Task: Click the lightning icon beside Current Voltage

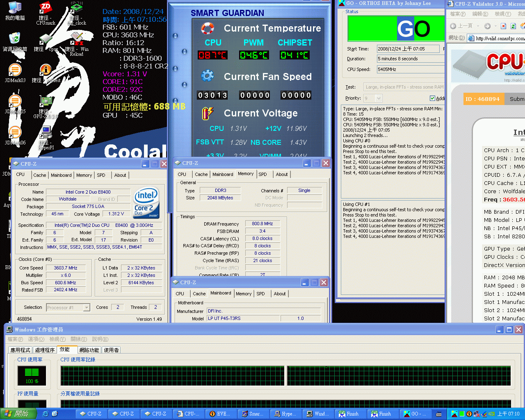Action: coord(208,113)
